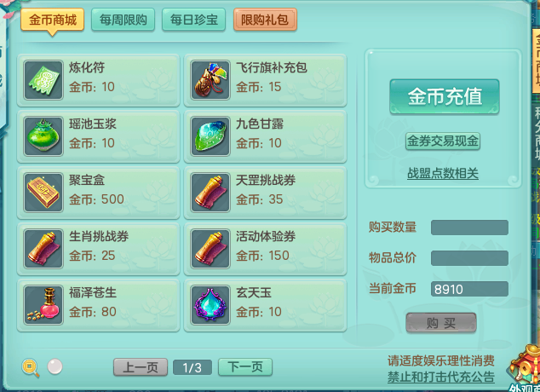Choose the 福泽苍生 pink potion icon

click(43, 305)
